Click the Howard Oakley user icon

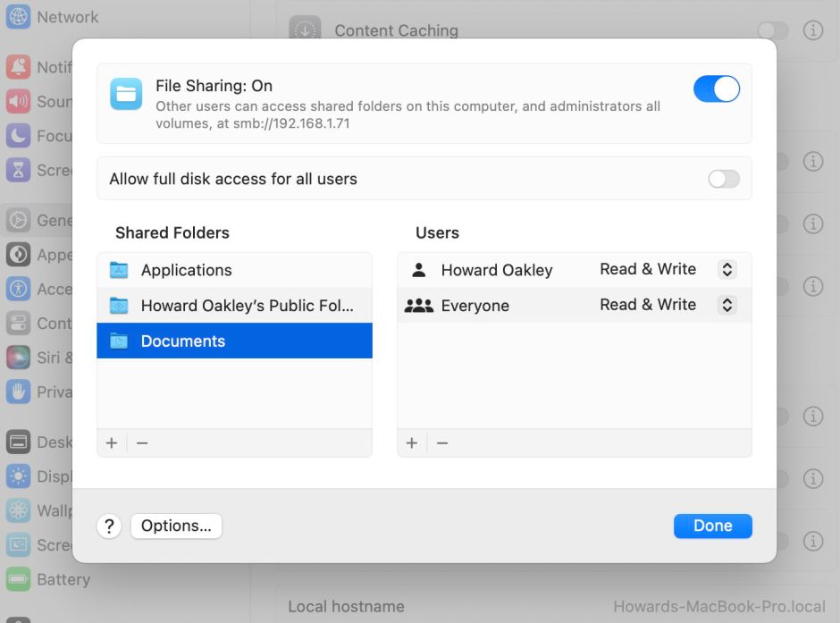[x=418, y=270]
